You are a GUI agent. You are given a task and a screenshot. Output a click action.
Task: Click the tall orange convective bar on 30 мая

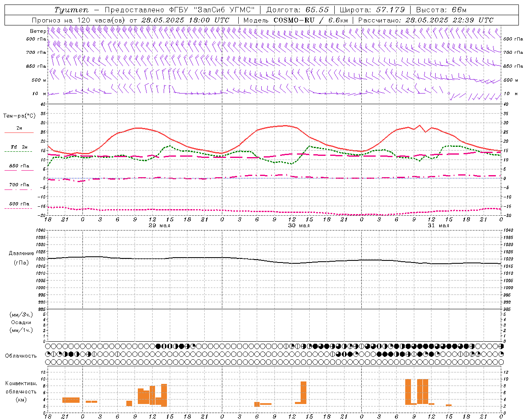click(304, 393)
